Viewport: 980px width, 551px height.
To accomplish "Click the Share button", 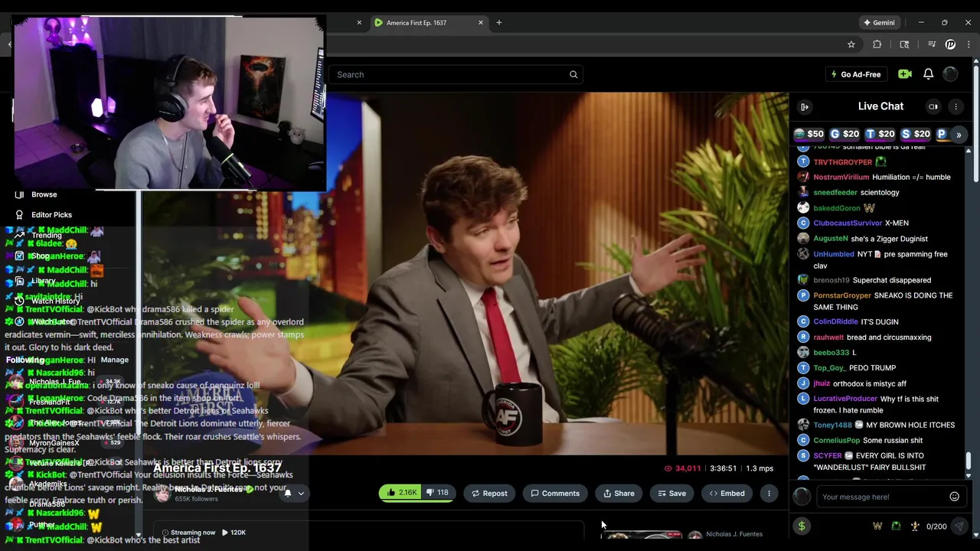I will tap(619, 493).
